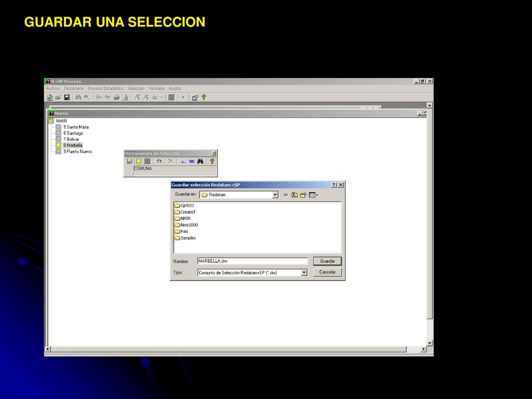The height and width of the screenshot is (399, 532).
Task: Click gray deselect square in Herramienta de Selección
Action: point(147,162)
